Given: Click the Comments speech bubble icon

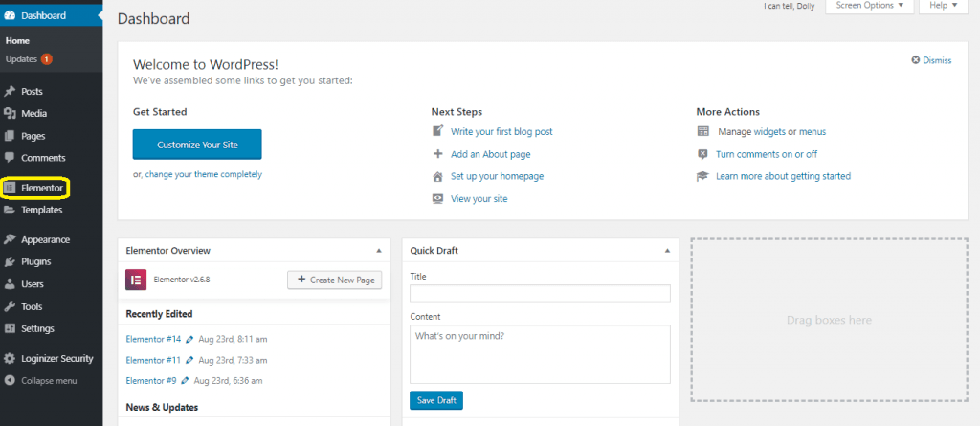Looking at the screenshot, I should [x=10, y=158].
